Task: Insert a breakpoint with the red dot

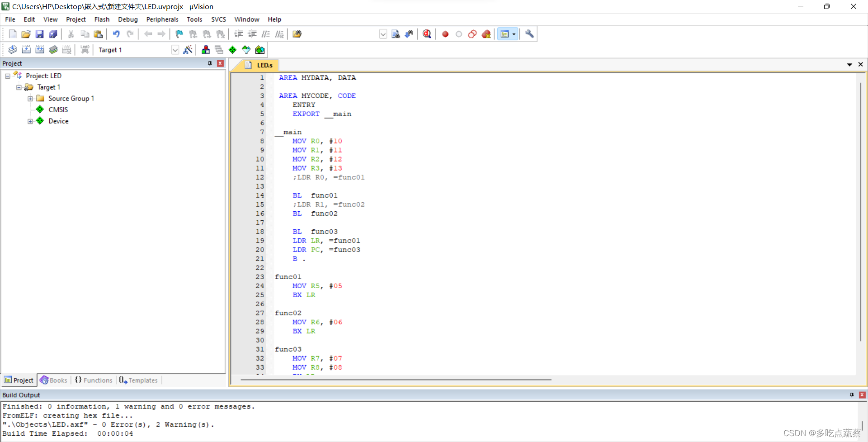Action: (x=445, y=34)
